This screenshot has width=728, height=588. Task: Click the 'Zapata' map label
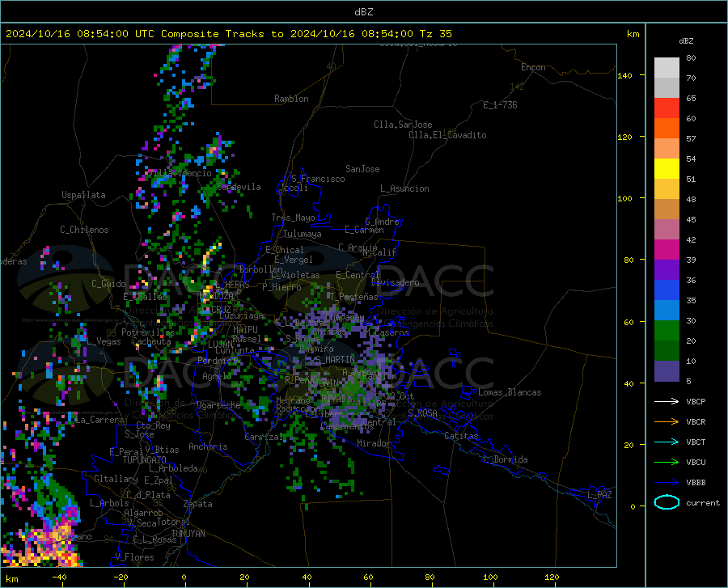tap(198, 504)
